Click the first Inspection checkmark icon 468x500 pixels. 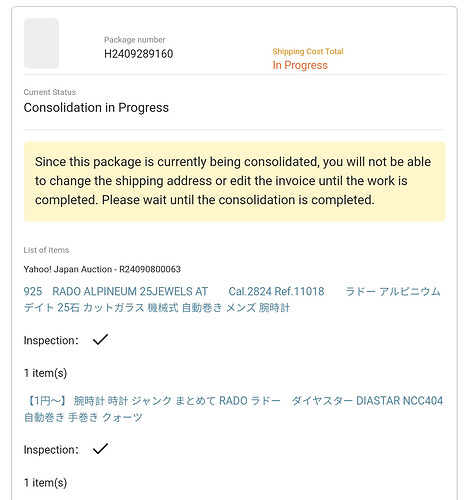tap(100, 340)
